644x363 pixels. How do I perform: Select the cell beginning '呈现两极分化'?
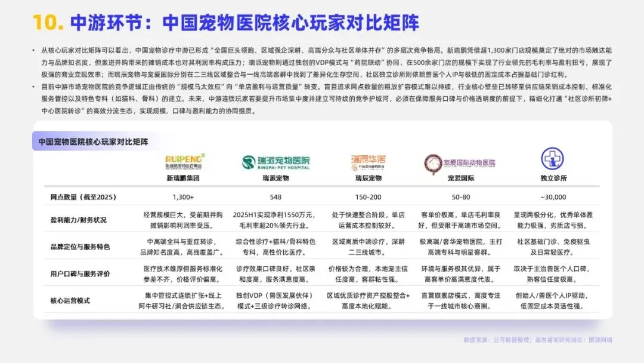point(553,220)
